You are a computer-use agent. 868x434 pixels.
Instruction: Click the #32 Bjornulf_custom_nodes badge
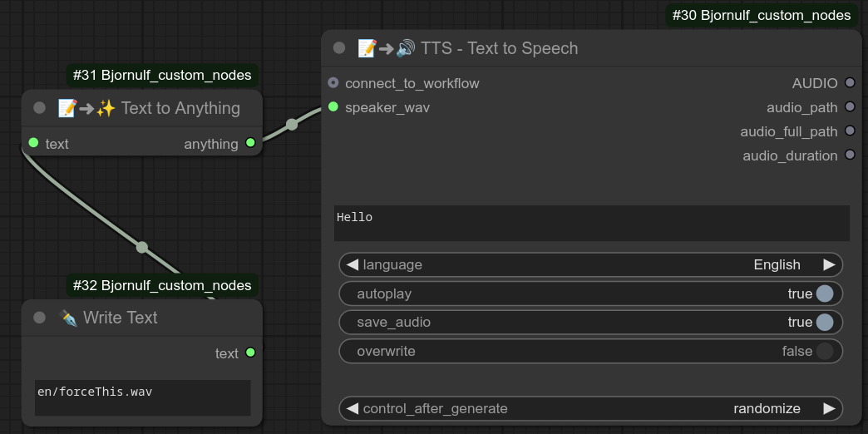tap(162, 285)
